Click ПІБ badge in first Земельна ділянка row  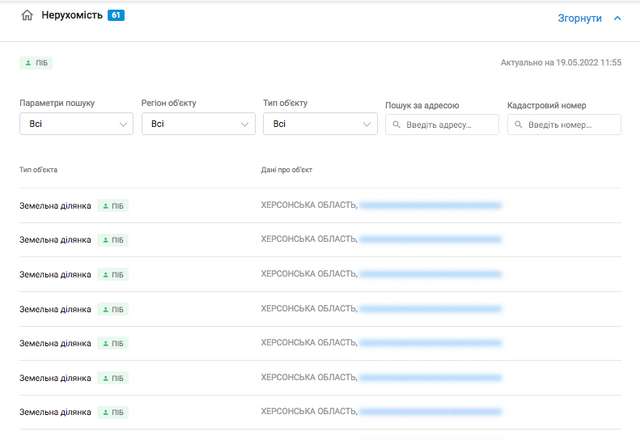(x=113, y=206)
